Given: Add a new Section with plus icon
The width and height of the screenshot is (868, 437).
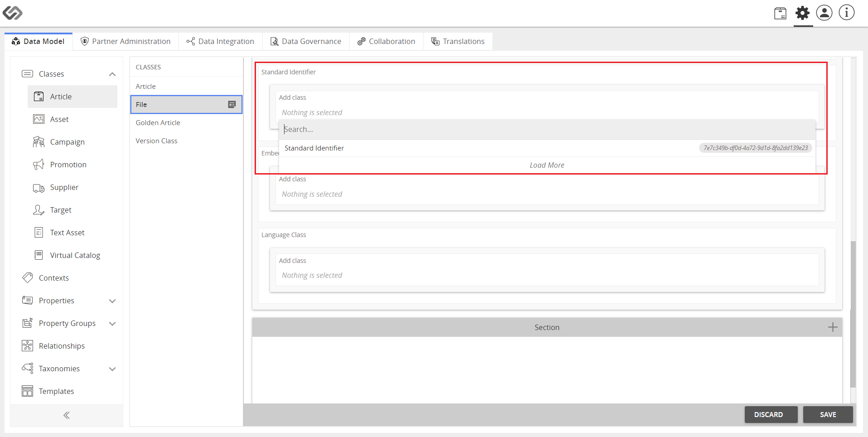Looking at the screenshot, I should 833,327.
